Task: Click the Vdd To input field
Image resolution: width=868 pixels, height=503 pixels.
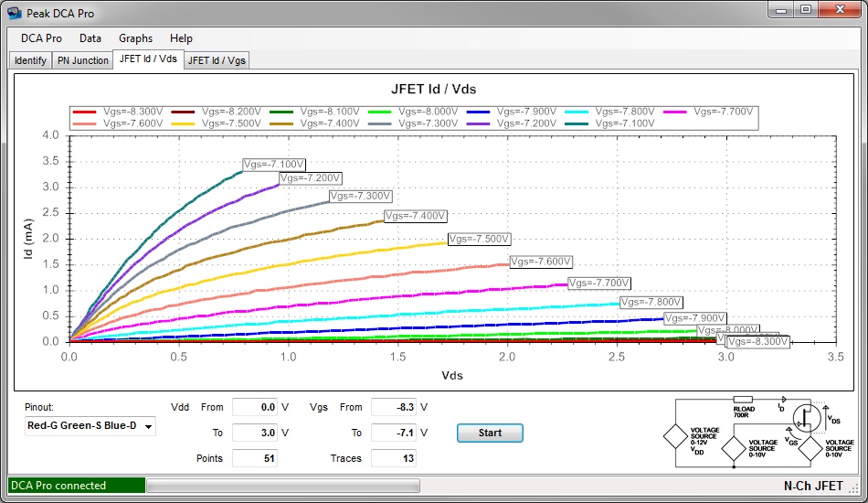Action: (255, 433)
